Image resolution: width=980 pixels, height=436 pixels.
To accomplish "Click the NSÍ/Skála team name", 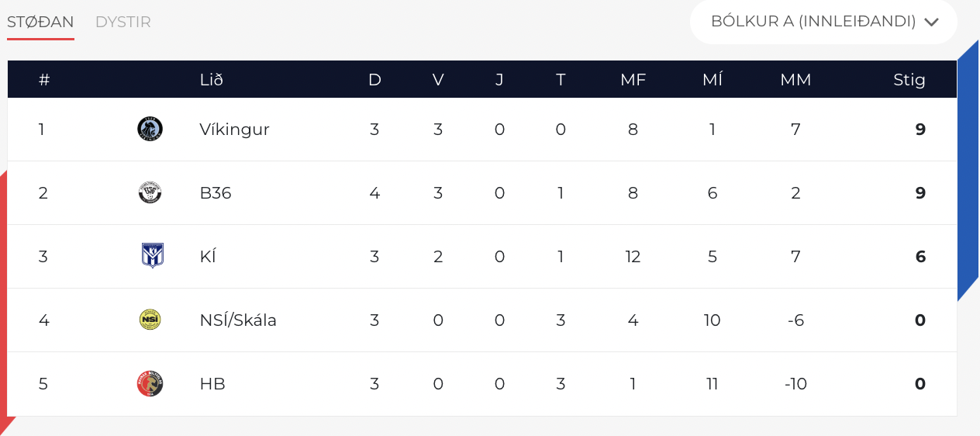I will pyautogui.click(x=238, y=320).
